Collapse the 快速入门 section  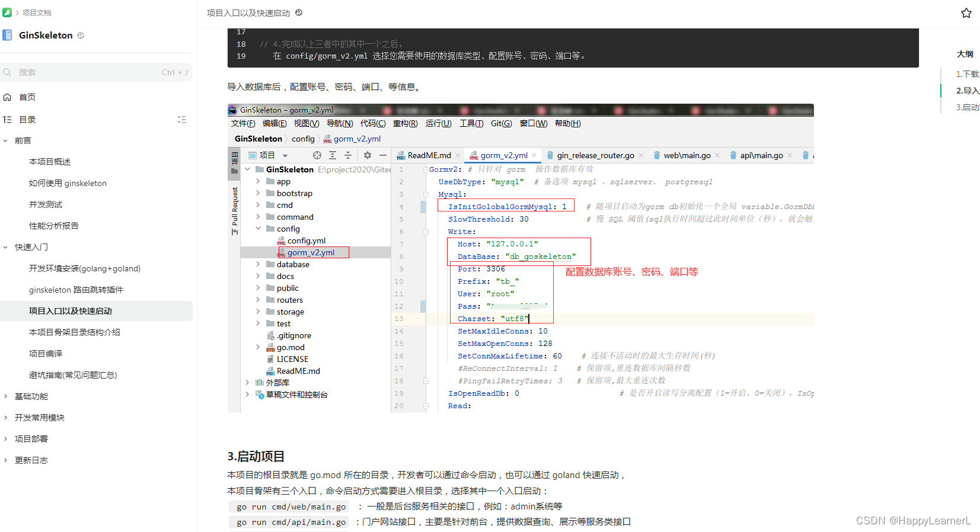tap(5, 248)
